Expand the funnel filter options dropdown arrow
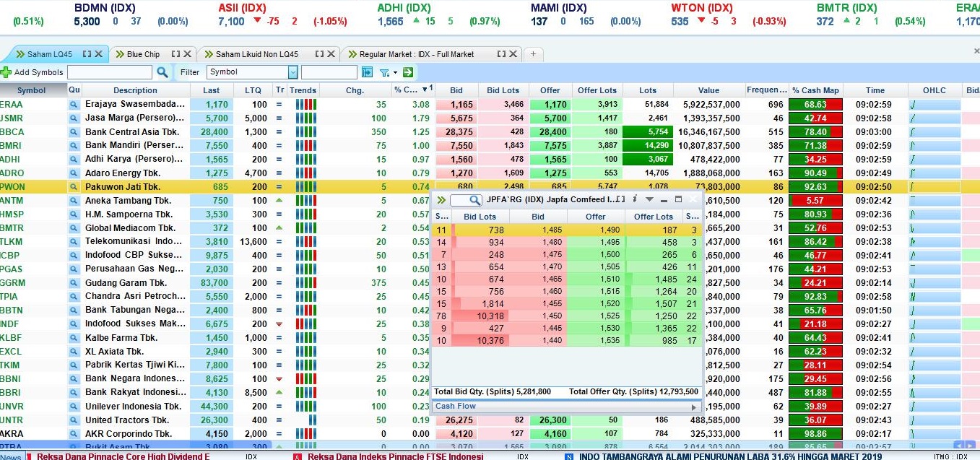980x460 pixels. click(x=395, y=73)
